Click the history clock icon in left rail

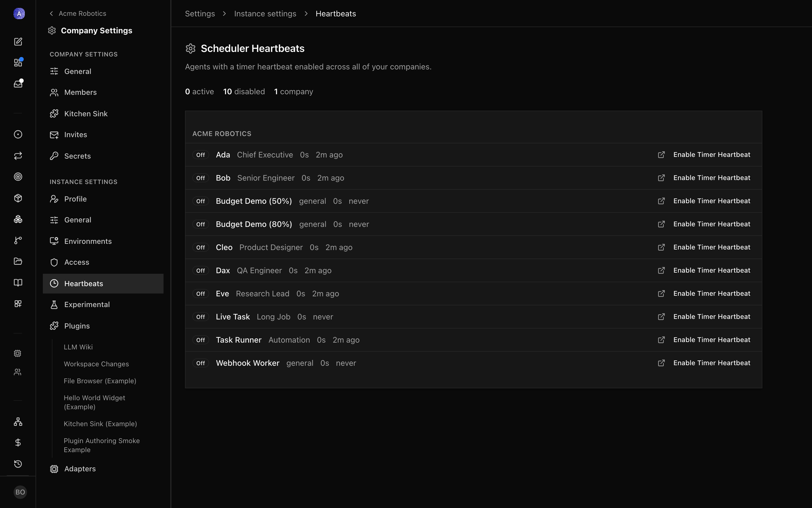tap(18, 464)
